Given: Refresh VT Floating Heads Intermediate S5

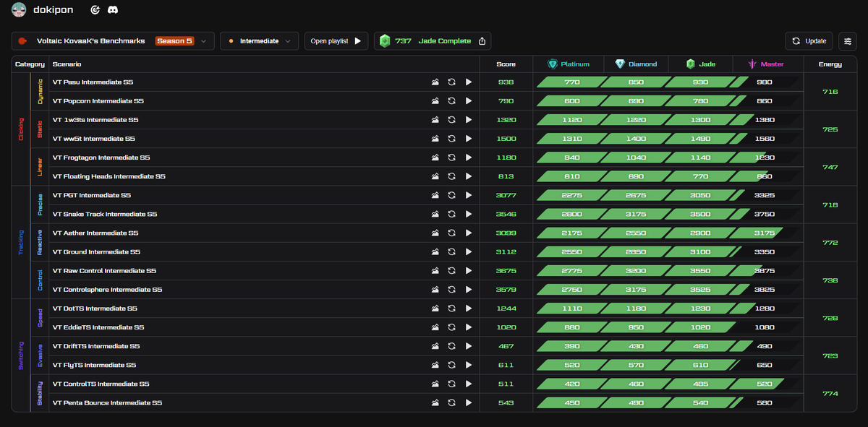Looking at the screenshot, I should [451, 176].
